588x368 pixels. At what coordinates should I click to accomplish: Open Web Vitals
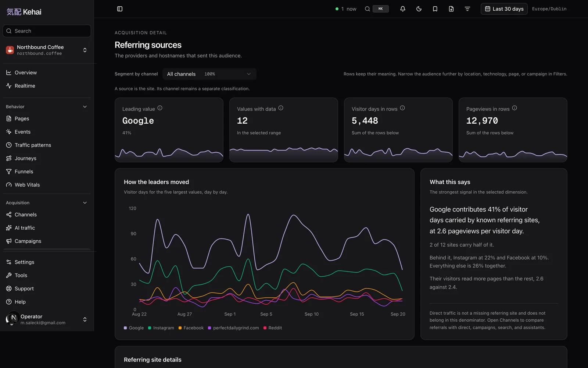click(x=47, y=185)
